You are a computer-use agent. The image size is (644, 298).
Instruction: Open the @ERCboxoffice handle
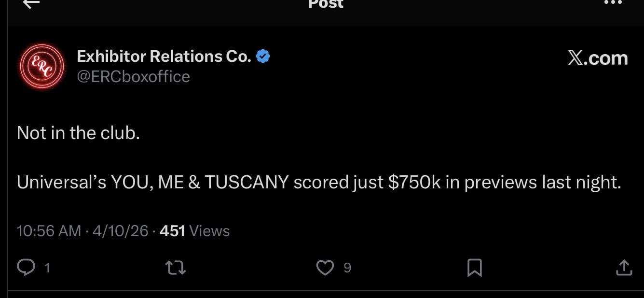[x=134, y=77]
